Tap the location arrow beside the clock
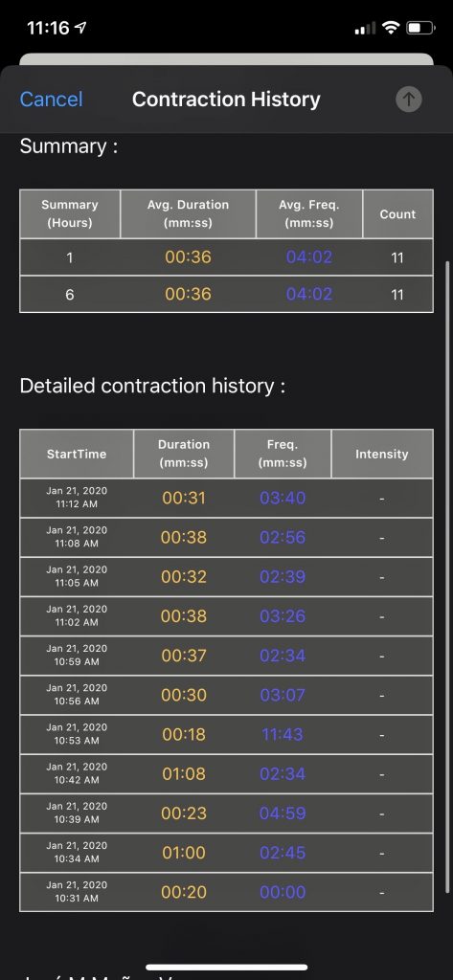The width and height of the screenshot is (453, 980). click(80, 27)
